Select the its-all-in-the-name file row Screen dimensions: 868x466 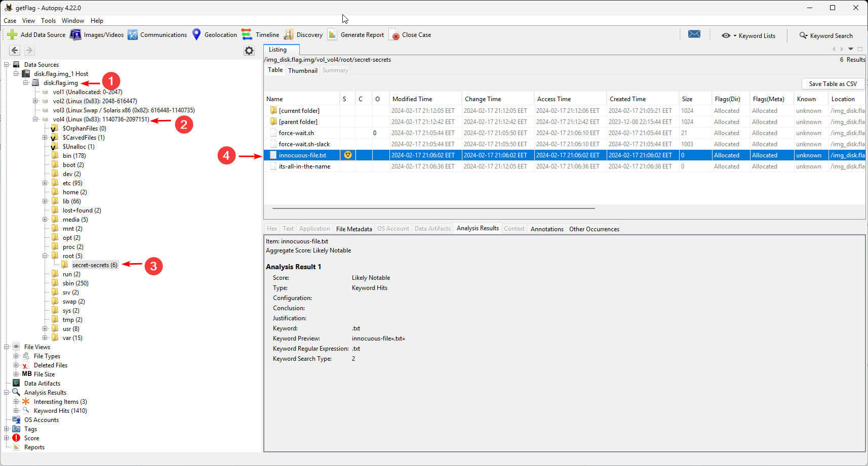coord(304,166)
